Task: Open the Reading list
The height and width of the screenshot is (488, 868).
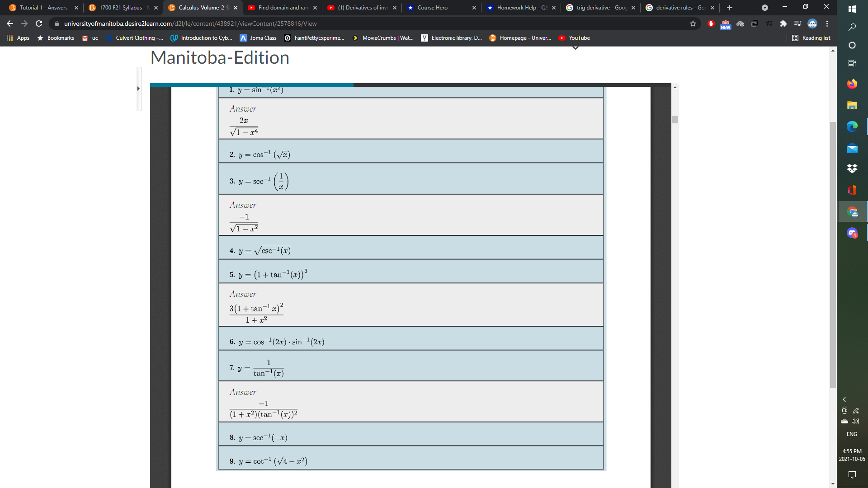Action: (811, 38)
